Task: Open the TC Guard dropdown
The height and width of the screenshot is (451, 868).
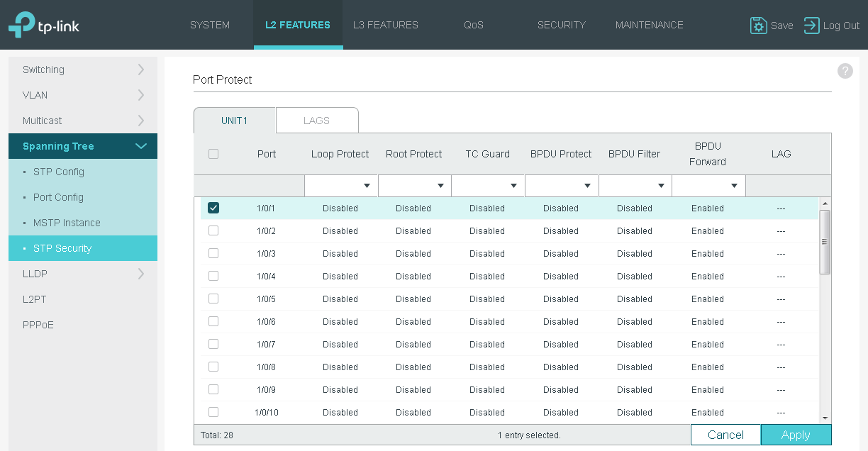Action: point(488,186)
